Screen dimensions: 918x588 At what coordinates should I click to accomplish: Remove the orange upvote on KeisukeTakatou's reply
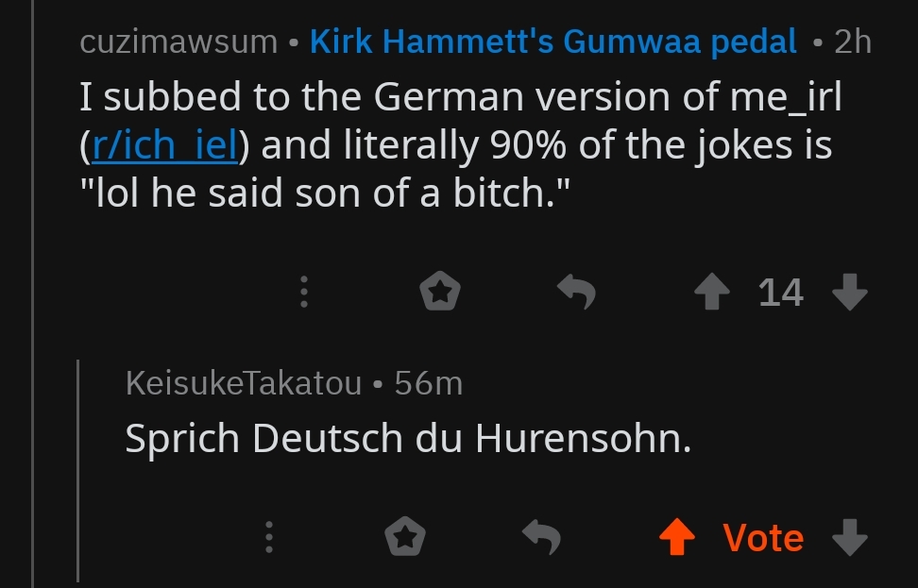(676, 538)
